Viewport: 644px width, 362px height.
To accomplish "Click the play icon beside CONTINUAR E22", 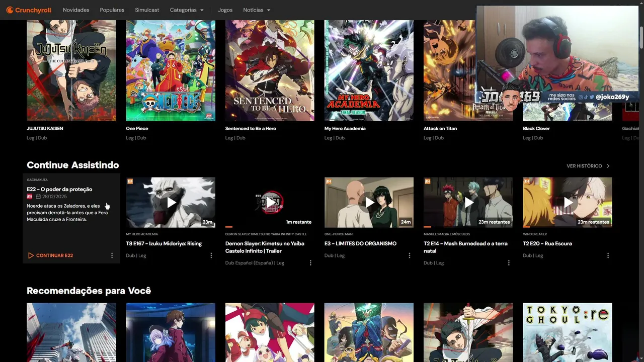I will click(31, 255).
